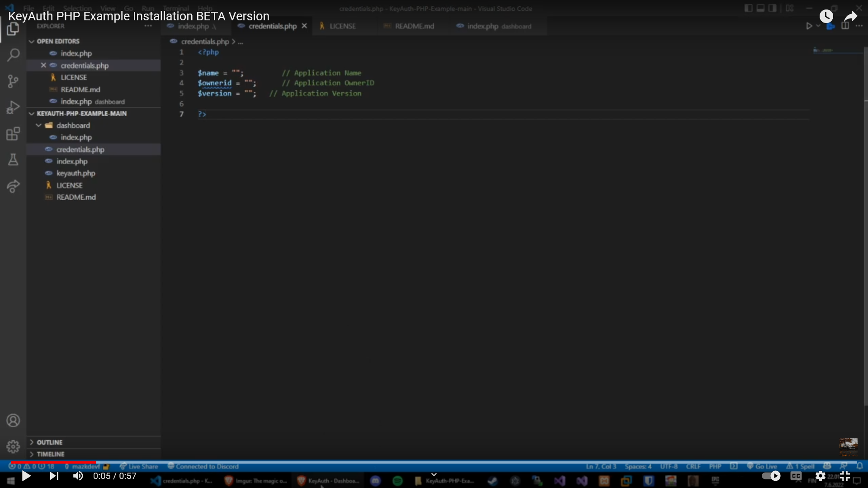868x488 pixels.
Task: Open the Search view in activity bar
Action: click(13, 55)
